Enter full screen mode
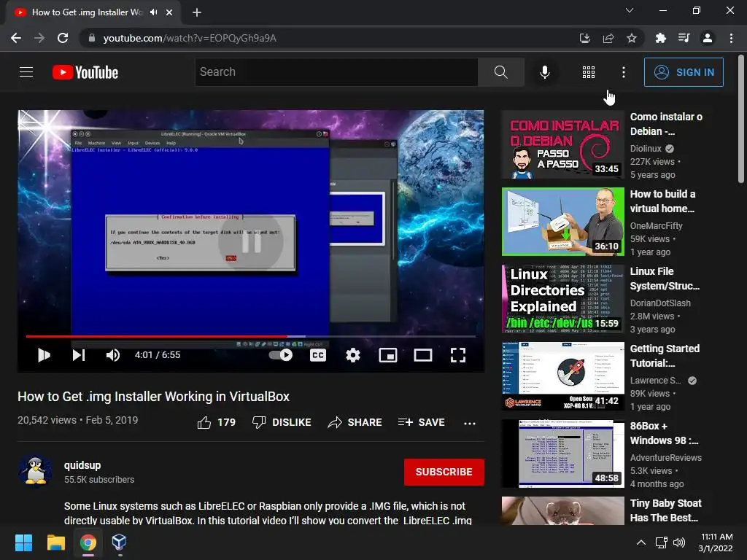 pyautogui.click(x=458, y=355)
